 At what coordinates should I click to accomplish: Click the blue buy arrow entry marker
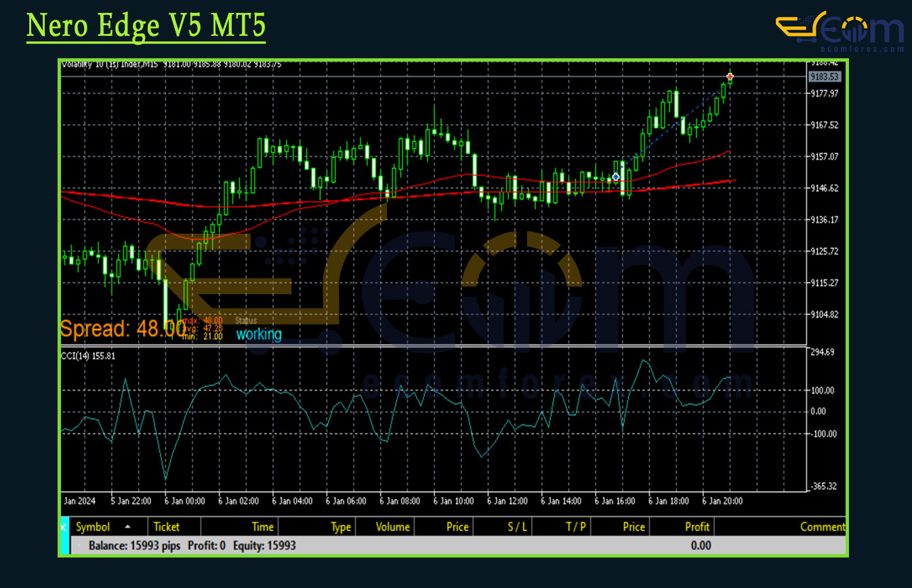coord(615,177)
